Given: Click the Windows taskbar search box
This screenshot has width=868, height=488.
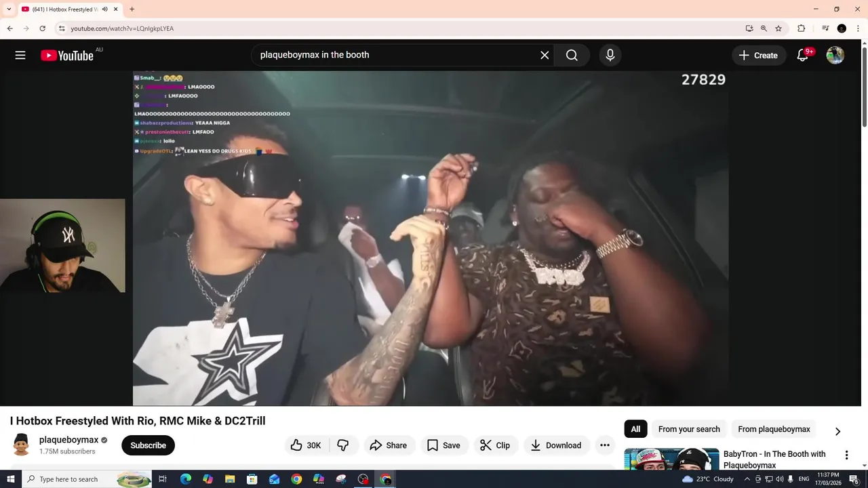Looking at the screenshot, I should tap(87, 479).
